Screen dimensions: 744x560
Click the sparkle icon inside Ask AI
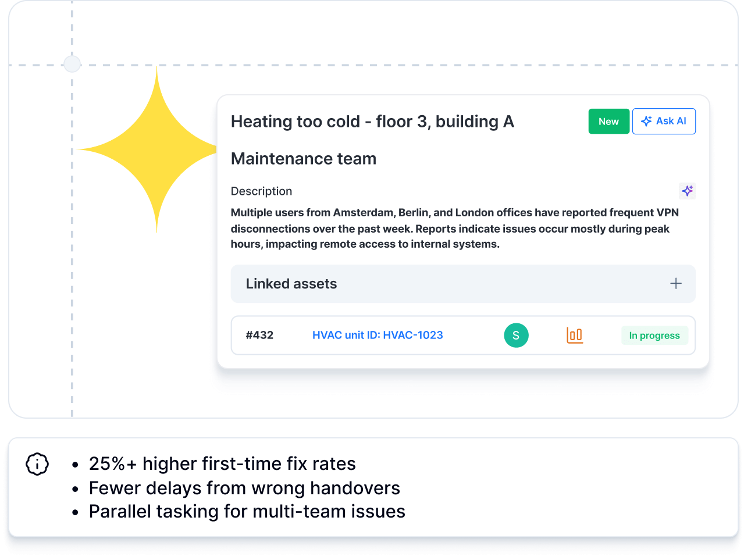tap(646, 121)
